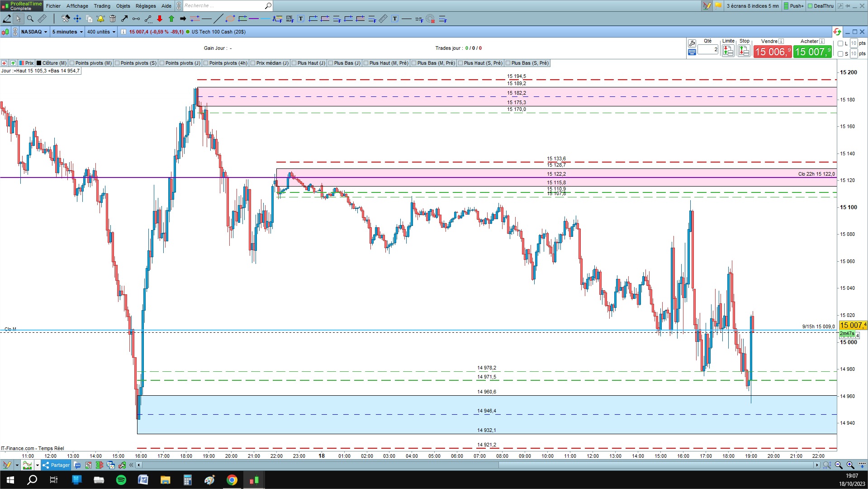Click the Partager share button
868x489 pixels.
pos(56,465)
